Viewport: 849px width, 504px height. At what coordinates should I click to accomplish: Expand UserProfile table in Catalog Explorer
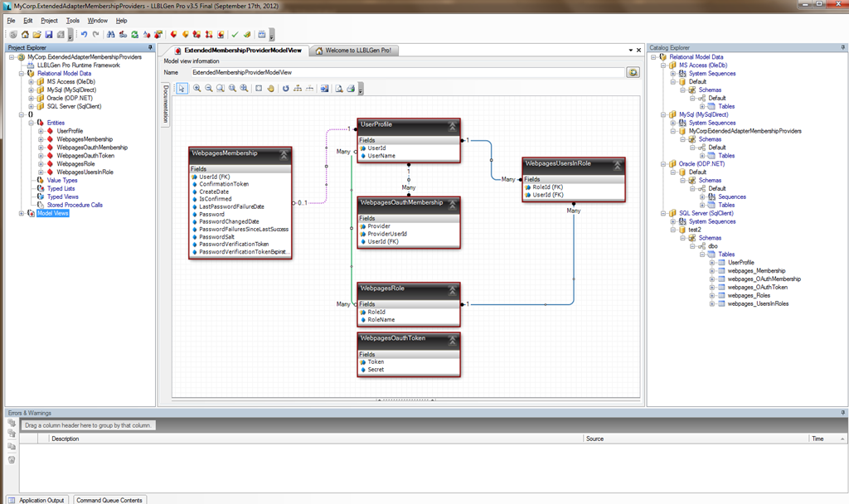click(x=711, y=263)
